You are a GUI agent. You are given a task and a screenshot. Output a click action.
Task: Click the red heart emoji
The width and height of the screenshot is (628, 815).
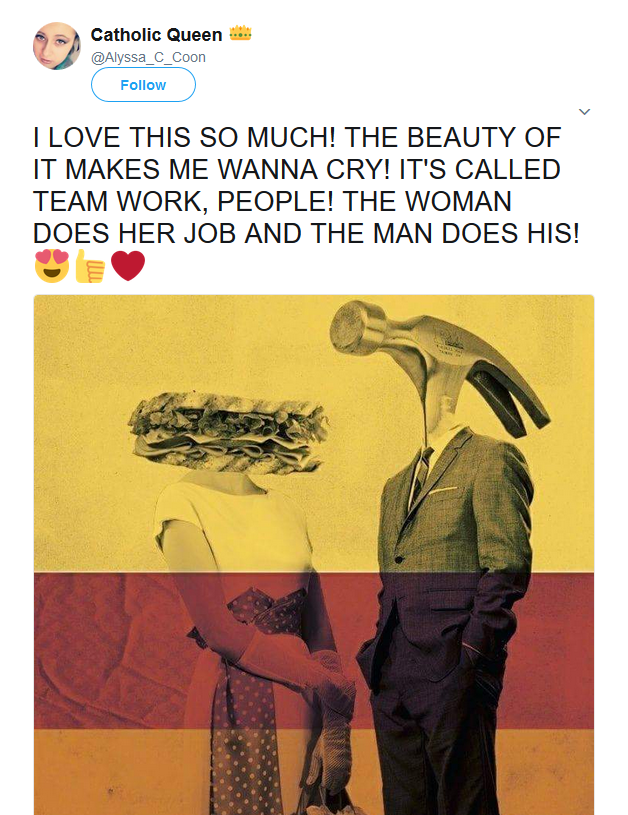click(128, 266)
